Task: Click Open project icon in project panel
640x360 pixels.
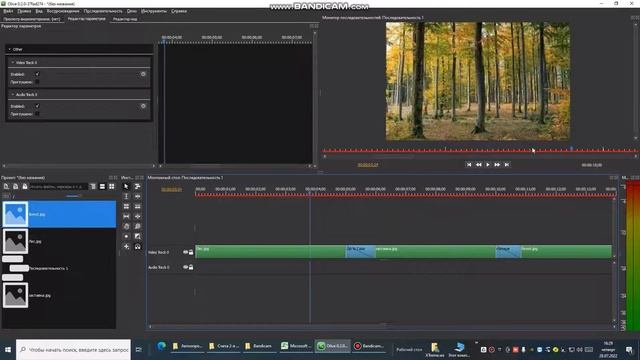Action: 16,187
